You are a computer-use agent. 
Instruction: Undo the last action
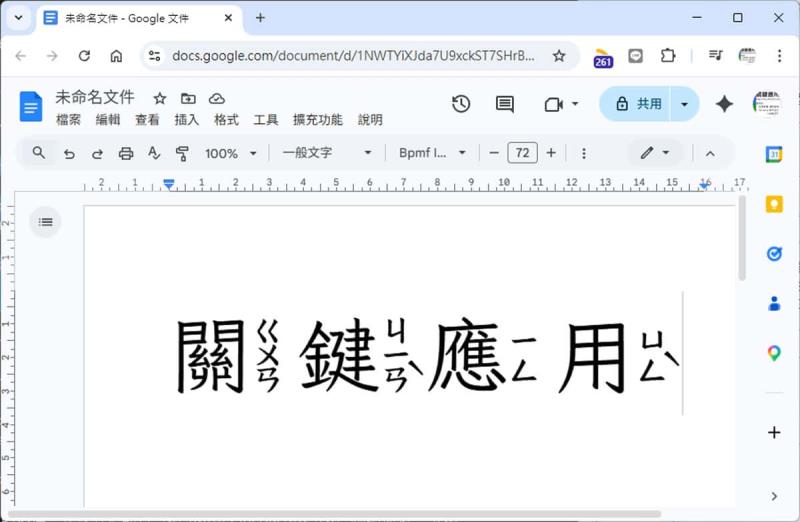[x=69, y=153]
